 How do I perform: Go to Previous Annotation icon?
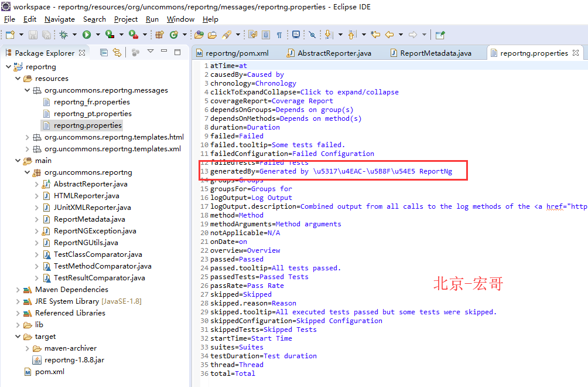click(352, 35)
